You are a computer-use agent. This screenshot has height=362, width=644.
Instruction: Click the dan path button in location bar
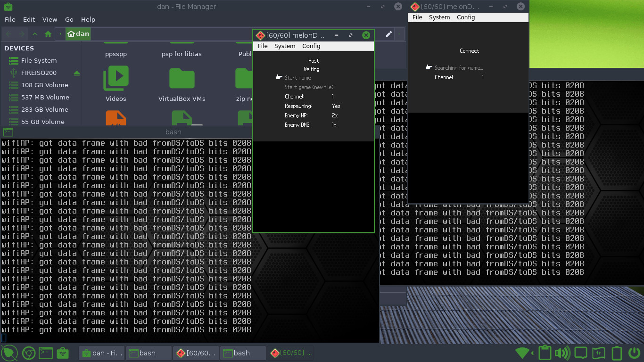click(78, 34)
